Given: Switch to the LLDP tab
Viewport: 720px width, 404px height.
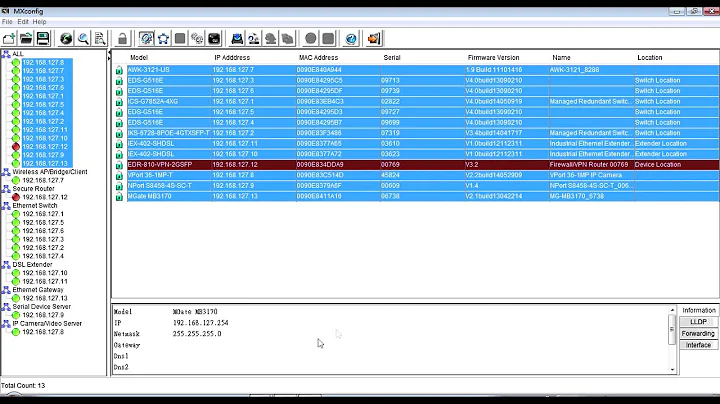Looking at the screenshot, I should 698,322.
